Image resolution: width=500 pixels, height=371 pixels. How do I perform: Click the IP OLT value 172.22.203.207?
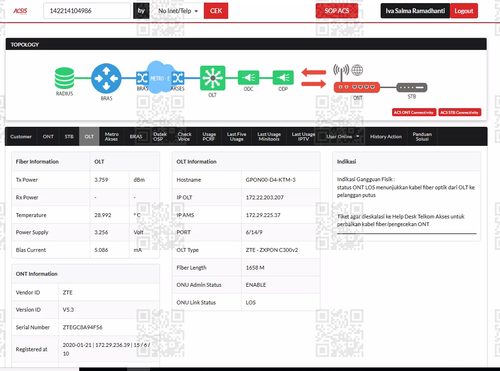pos(265,198)
